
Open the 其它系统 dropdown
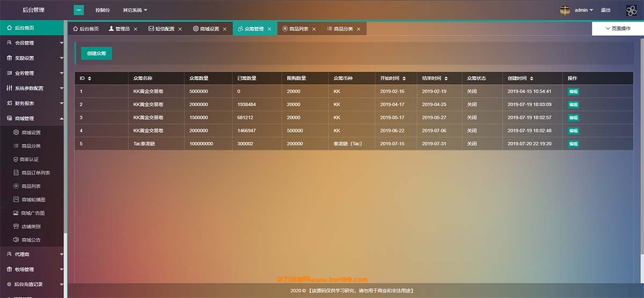[x=135, y=10]
